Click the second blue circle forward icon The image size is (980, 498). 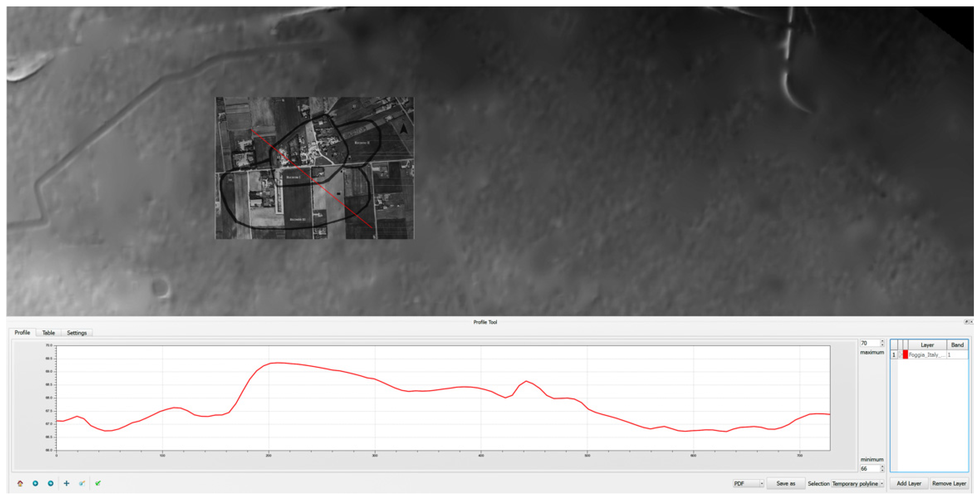(x=51, y=483)
